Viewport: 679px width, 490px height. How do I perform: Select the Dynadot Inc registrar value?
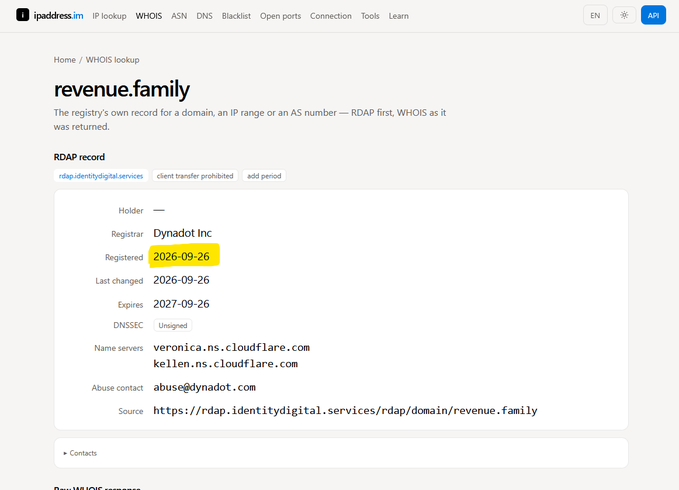click(182, 233)
